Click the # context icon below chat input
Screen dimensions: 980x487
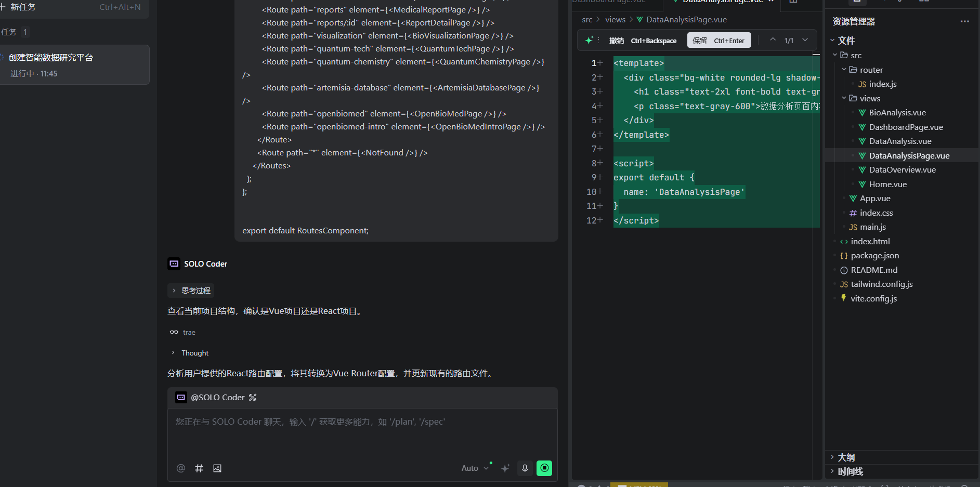pyautogui.click(x=199, y=468)
